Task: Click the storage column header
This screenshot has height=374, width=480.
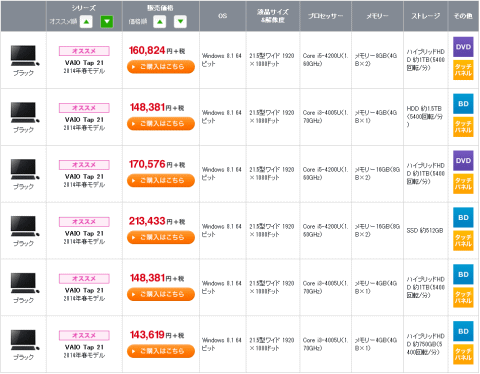Action: coord(426,16)
